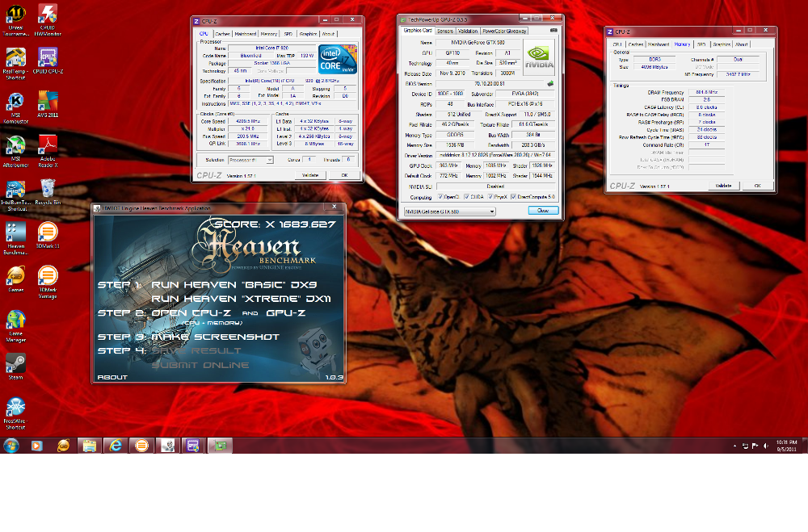Click the NVIDIA logo in GPU-Z
The height and width of the screenshot is (532, 808).
pos(539,57)
